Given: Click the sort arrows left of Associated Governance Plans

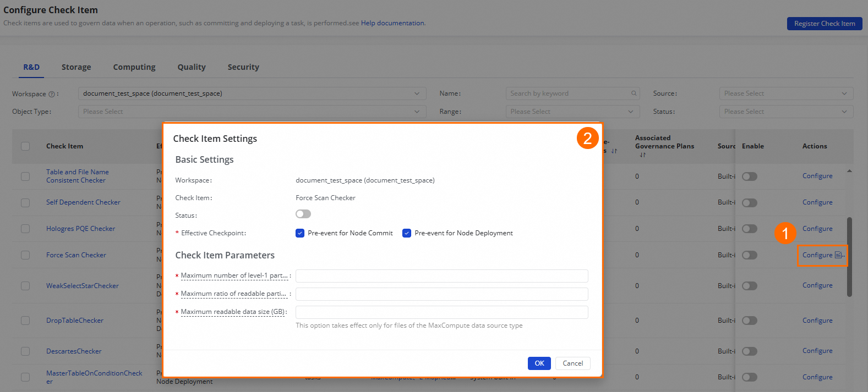Looking at the screenshot, I should pyautogui.click(x=614, y=151).
